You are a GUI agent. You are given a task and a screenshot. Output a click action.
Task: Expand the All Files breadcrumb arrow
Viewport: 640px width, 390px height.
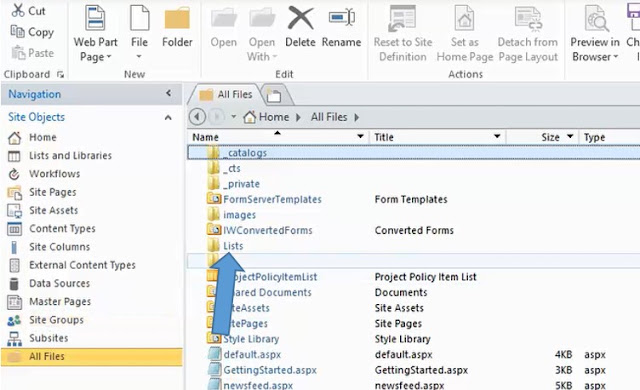coord(357,117)
